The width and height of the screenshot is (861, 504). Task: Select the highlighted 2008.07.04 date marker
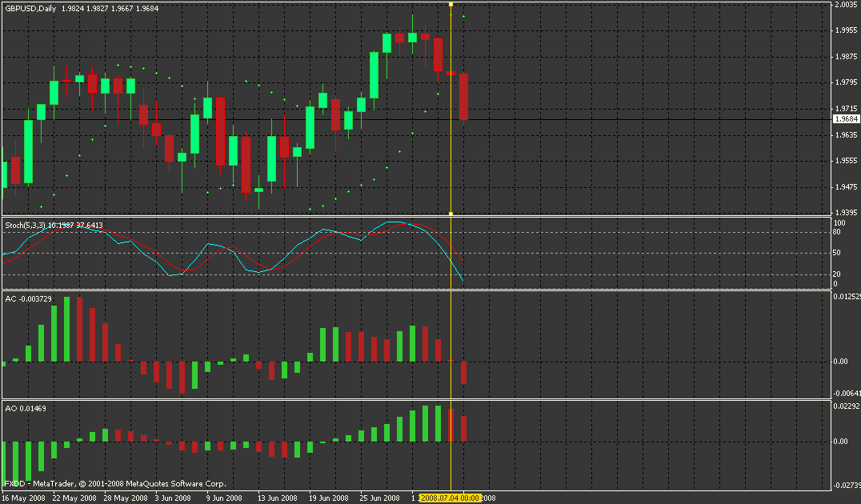pyautogui.click(x=450, y=498)
